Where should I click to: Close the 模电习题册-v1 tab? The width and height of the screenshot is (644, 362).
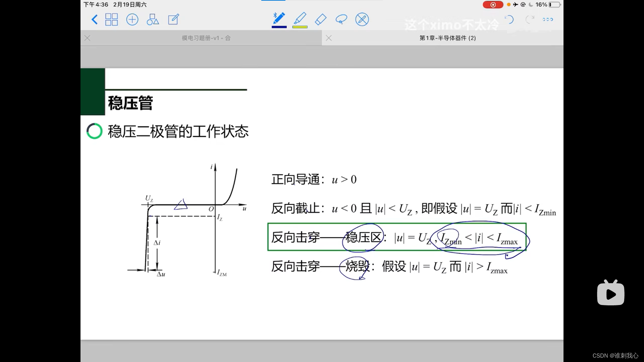[x=88, y=38]
